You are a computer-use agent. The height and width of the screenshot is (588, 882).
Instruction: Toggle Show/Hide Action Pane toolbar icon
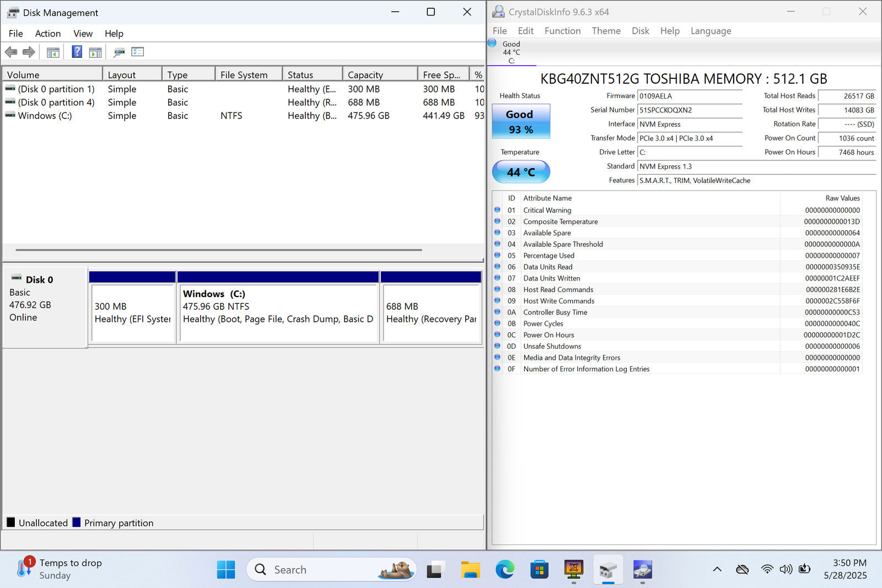pos(95,52)
